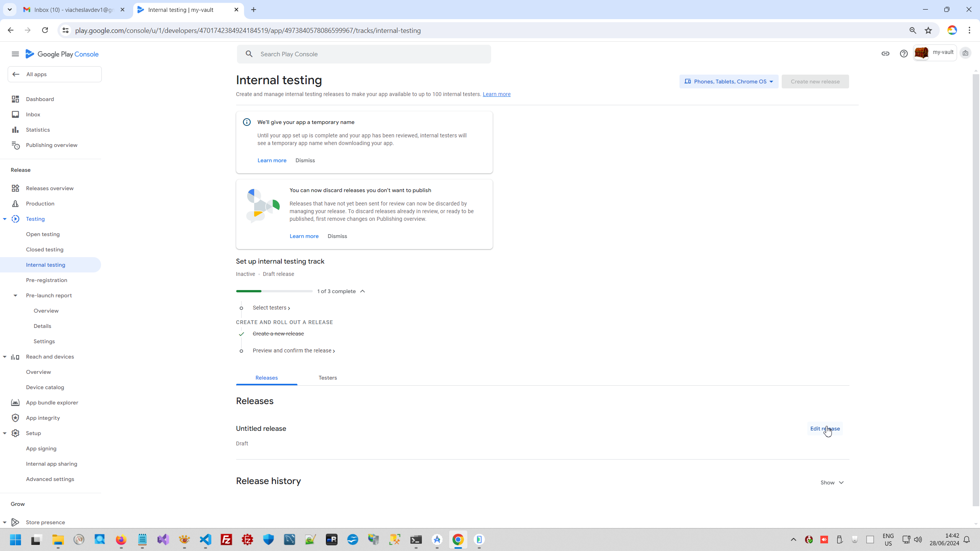Collapse the 1 of 3 complete checklist

pos(363,291)
